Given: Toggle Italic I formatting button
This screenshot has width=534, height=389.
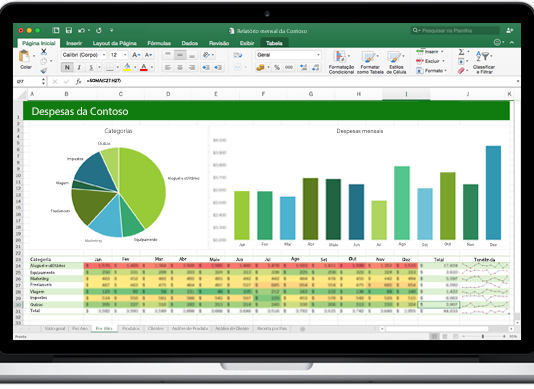Looking at the screenshot, I should [79, 67].
